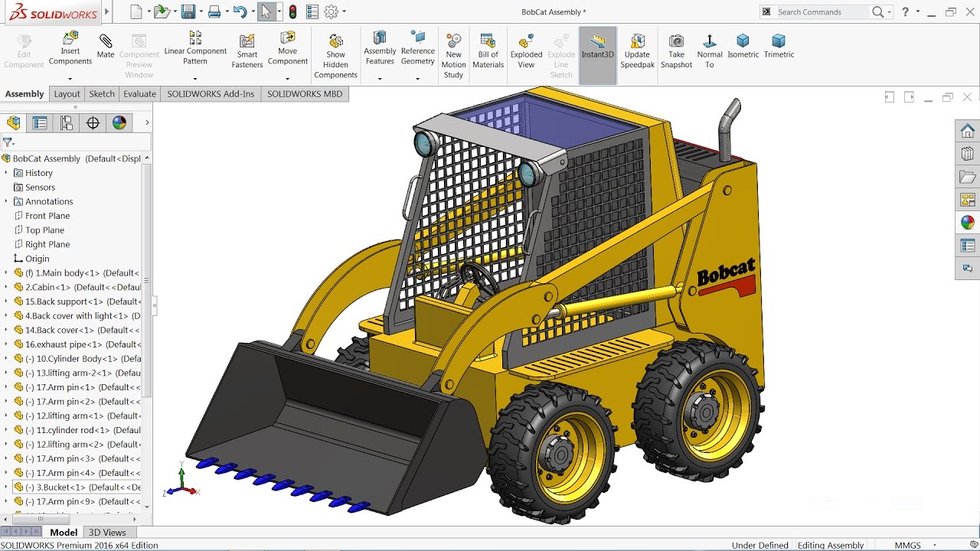Switch to Normal To view
The height and width of the screenshot is (551, 980).
tap(710, 51)
